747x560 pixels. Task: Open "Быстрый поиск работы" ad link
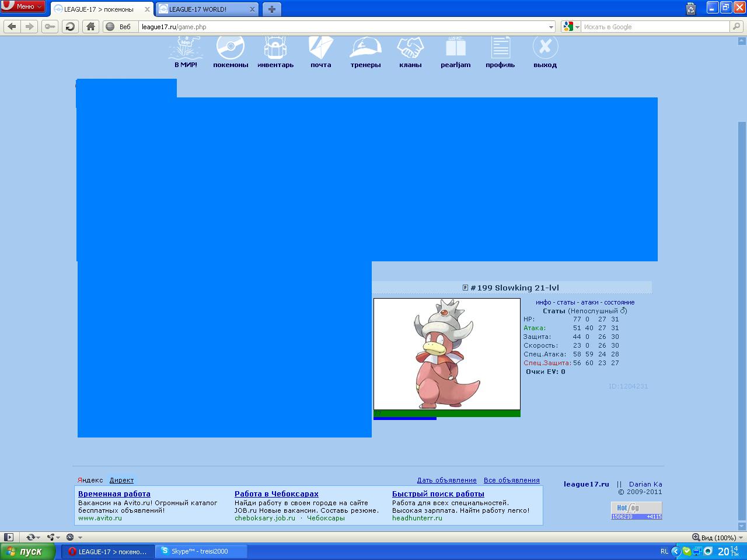point(438,494)
